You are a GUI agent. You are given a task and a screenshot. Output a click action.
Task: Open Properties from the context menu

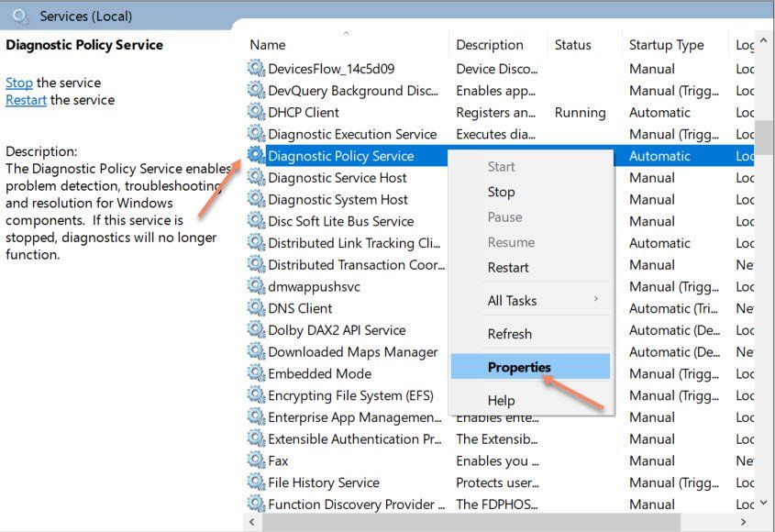click(519, 367)
